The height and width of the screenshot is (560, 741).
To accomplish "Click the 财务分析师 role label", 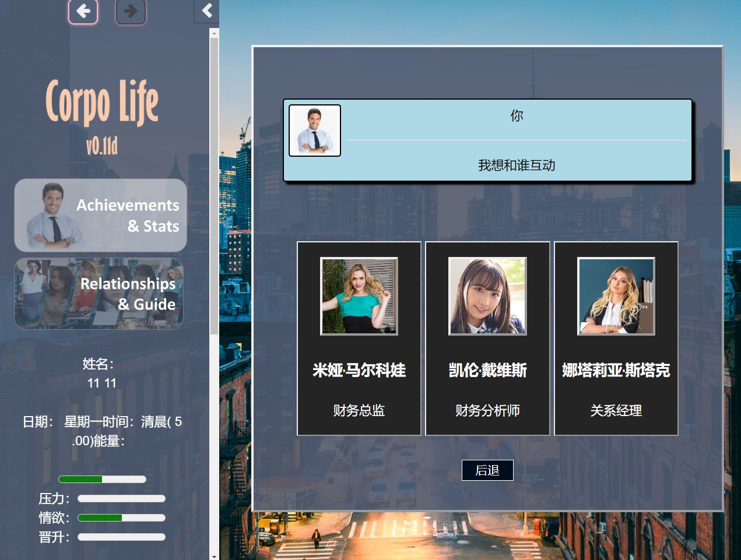I will pos(487,411).
